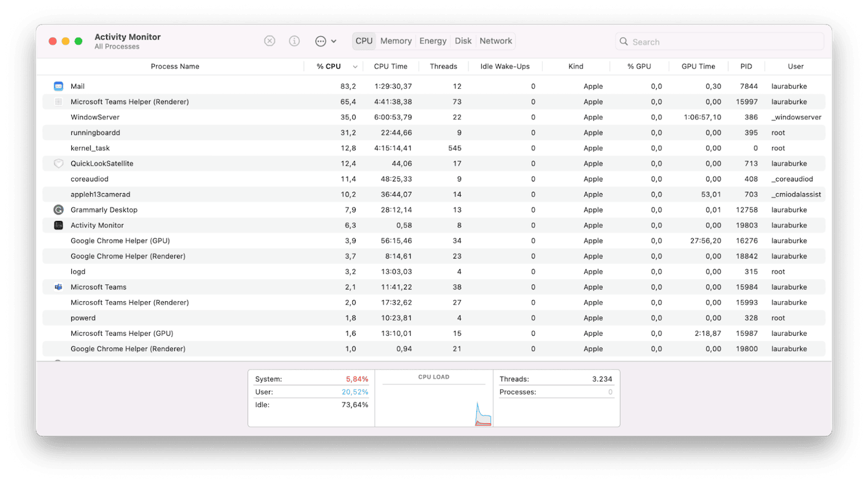The image size is (868, 484).
Task: Click the Microsoft Teams Helper (Renderer) icon
Action: (x=58, y=101)
